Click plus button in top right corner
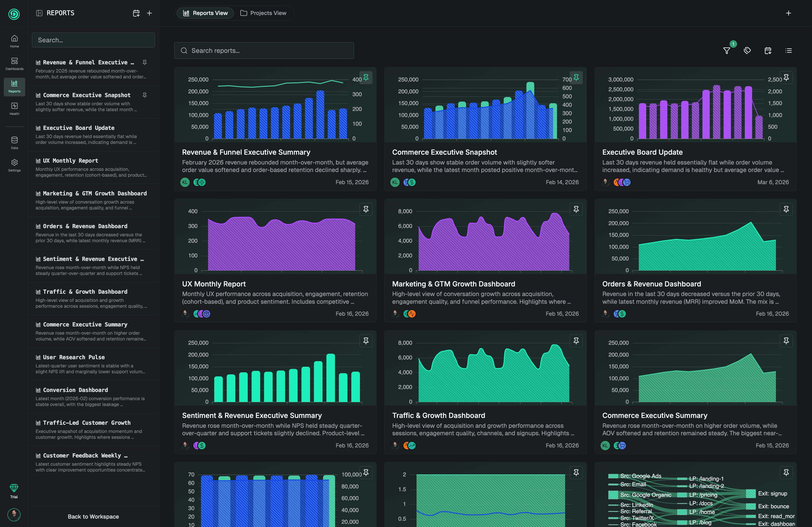812x527 pixels. [788, 13]
